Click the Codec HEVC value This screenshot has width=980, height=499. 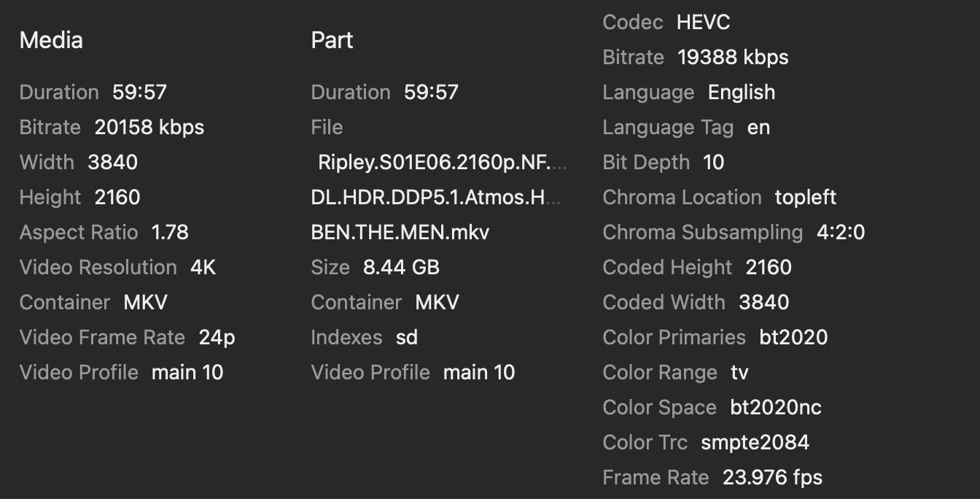[703, 22]
